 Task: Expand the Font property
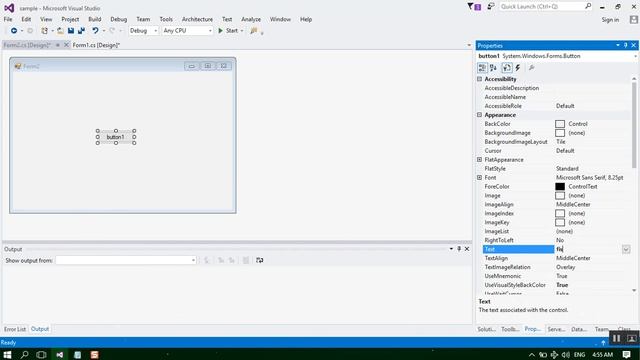pos(480,178)
